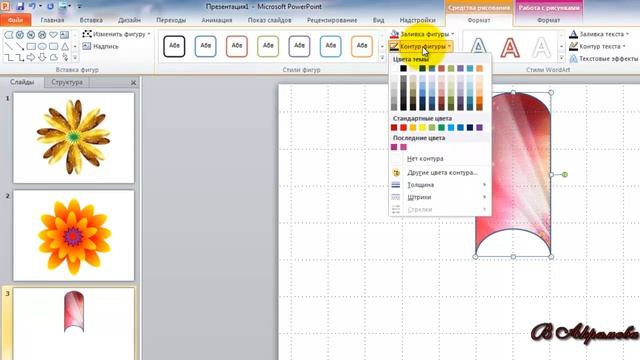Apply the blue outlined A WordArt style

pyautogui.click(x=478, y=47)
